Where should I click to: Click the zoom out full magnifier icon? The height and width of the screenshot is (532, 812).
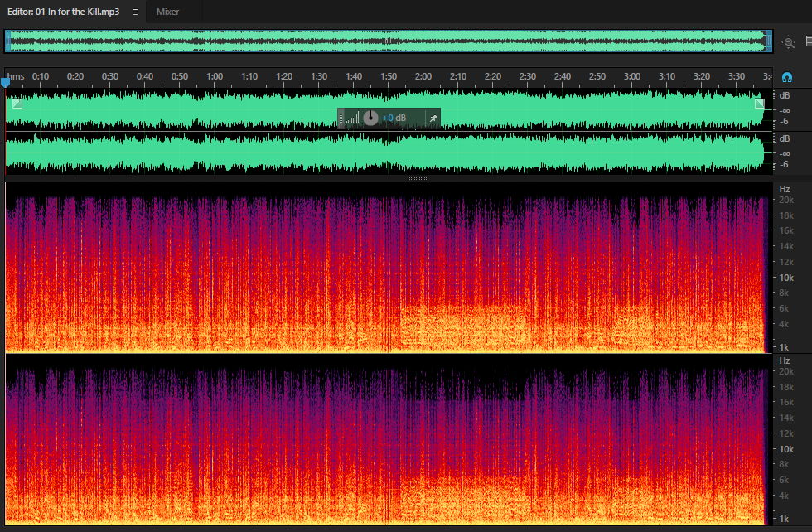coord(788,42)
